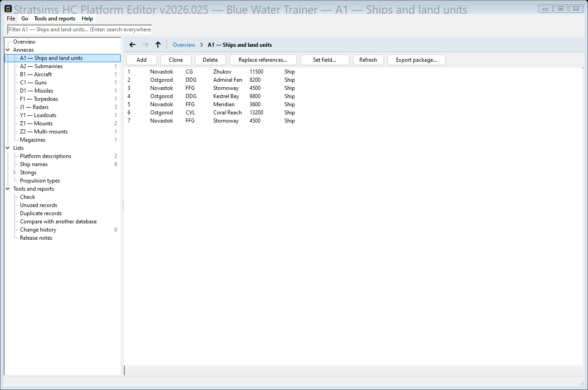
Task: Click the Set field button
Action: coord(325,60)
